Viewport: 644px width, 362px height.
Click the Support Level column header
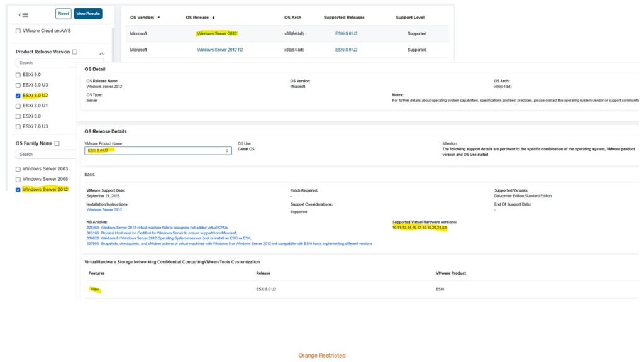[x=410, y=18]
